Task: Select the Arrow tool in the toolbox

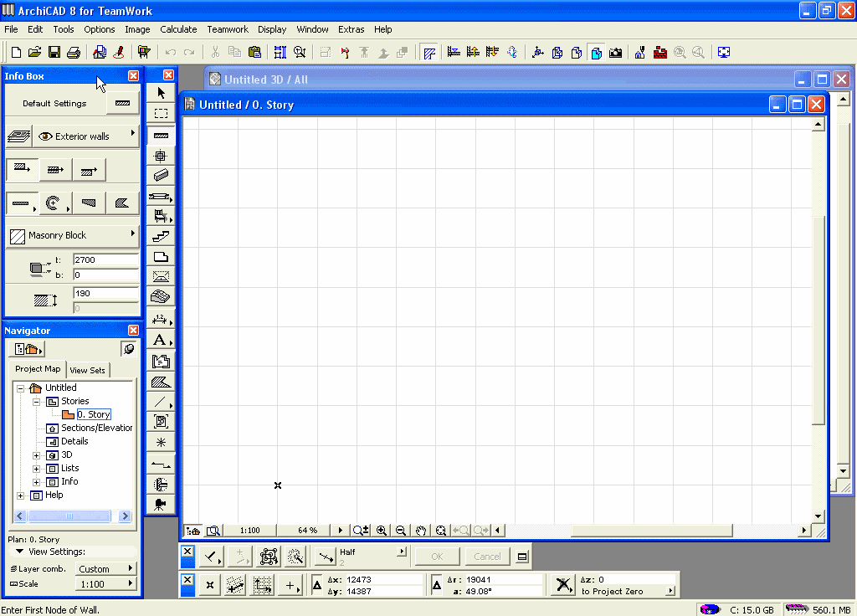Action: (x=161, y=92)
